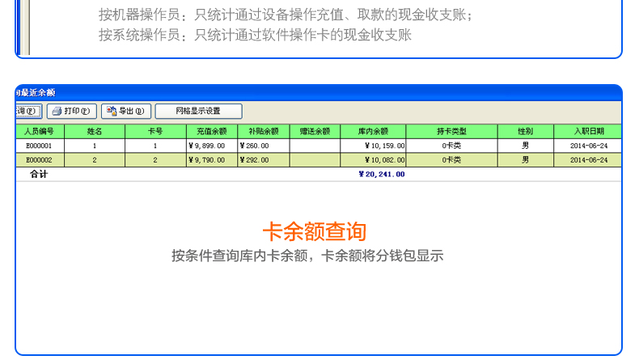Click the 导出 (Export) button

pyautogui.click(x=126, y=111)
